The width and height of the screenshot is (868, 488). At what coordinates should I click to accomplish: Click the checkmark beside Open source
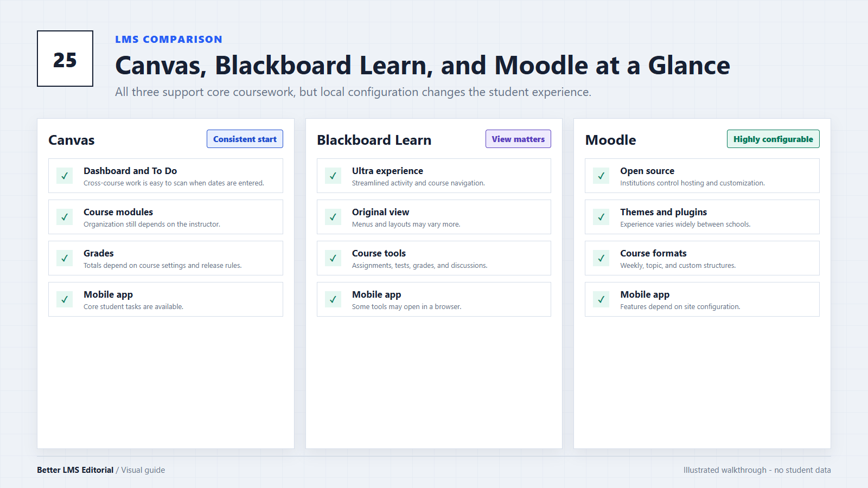(x=601, y=176)
